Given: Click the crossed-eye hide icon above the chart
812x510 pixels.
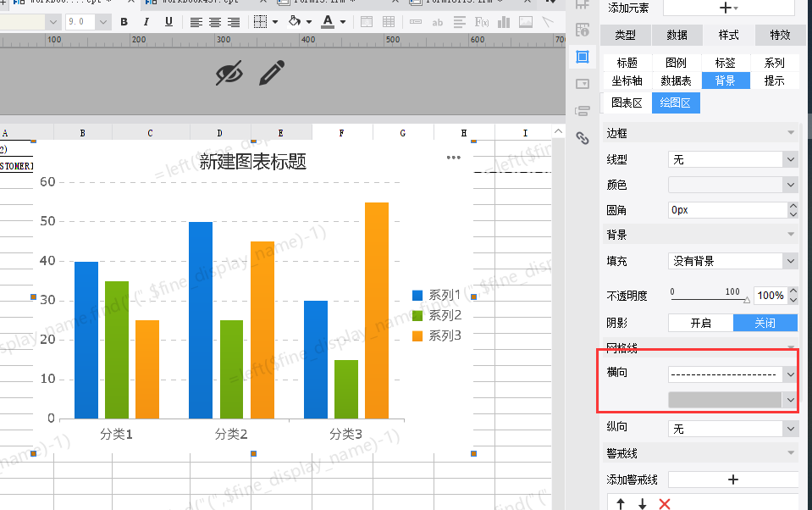Looking at the screenshot, I should click(x=229, y=73).
